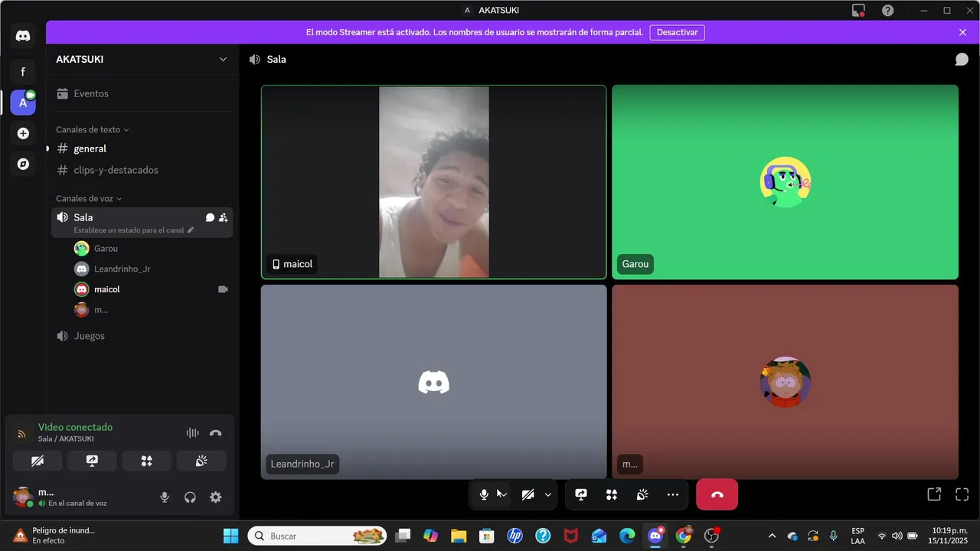Click share screen button in left voice panel
This screenshot has height=551, width=980.
click(x=92, y=461)
